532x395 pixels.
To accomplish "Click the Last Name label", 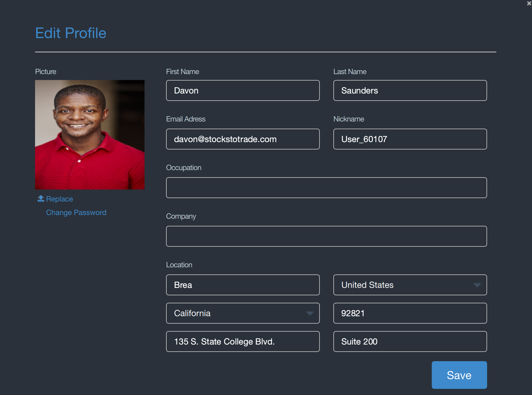I will point(350,72).
